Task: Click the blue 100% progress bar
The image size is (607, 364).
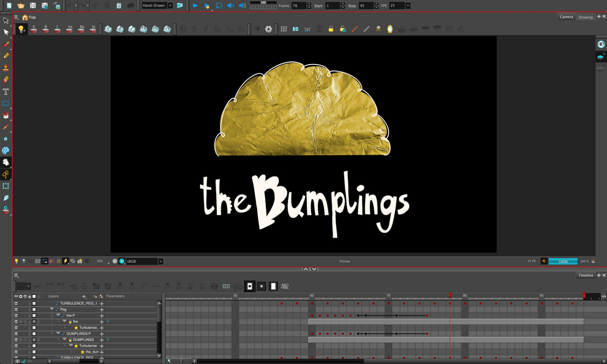Action: point(563,261)
